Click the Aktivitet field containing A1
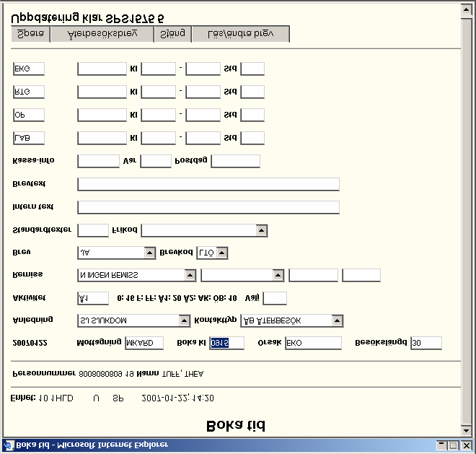Screen dimensions: 476x454 coord(93,298)
